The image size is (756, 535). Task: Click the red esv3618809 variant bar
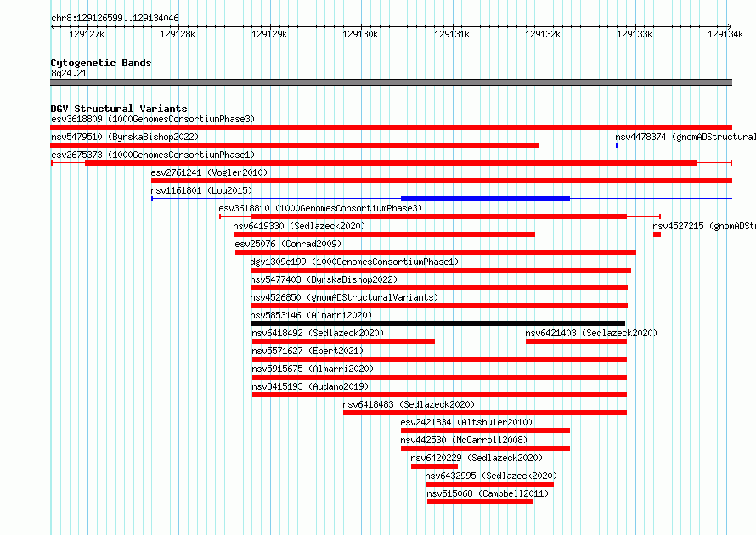391,127
